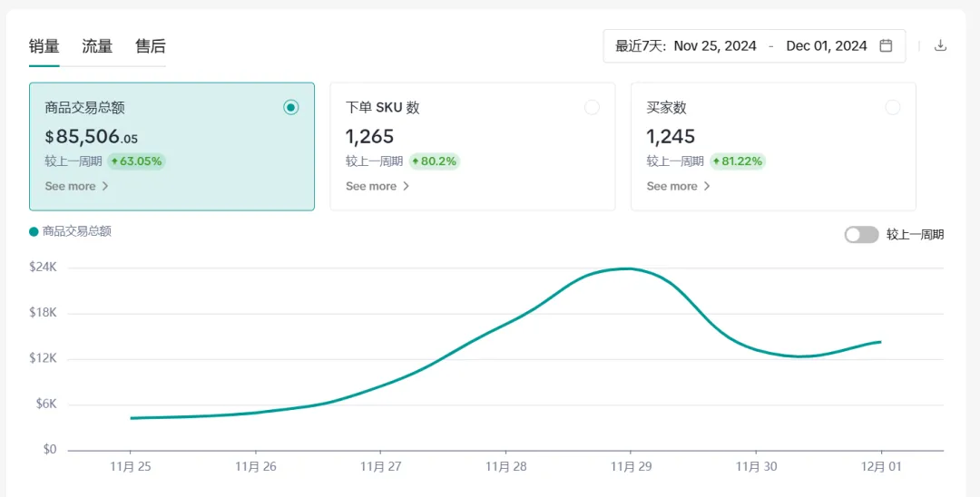Viewport: 980px width, 497px height.
Task: Click the 11月 29 axis label
Action: pos(631,467)
